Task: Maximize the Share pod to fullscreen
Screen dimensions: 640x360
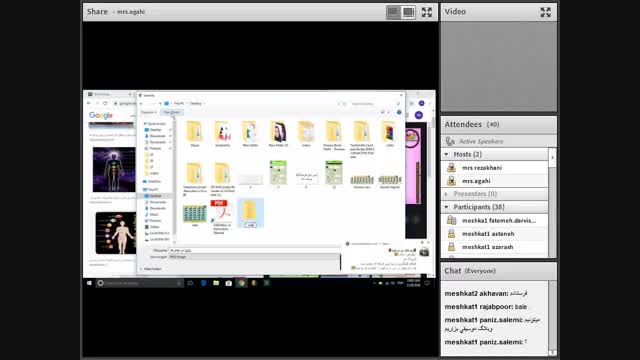Action: pyautogui.click(x=427, y=12)
